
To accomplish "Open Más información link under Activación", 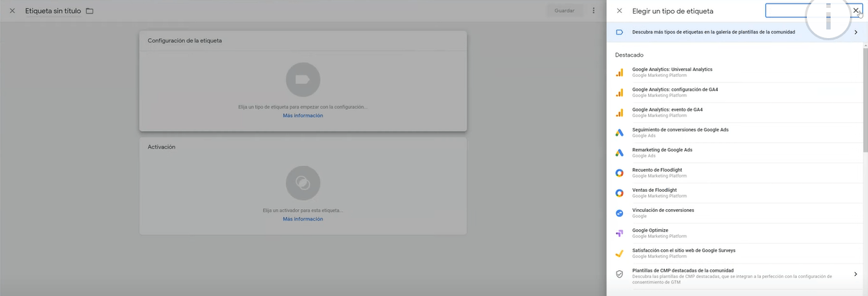I will click(303, 219).
